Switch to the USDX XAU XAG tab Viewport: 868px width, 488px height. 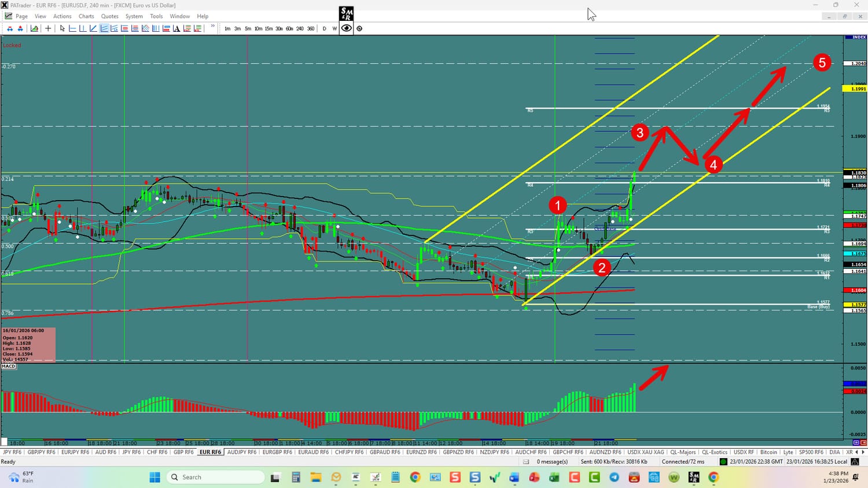(646, 452)
